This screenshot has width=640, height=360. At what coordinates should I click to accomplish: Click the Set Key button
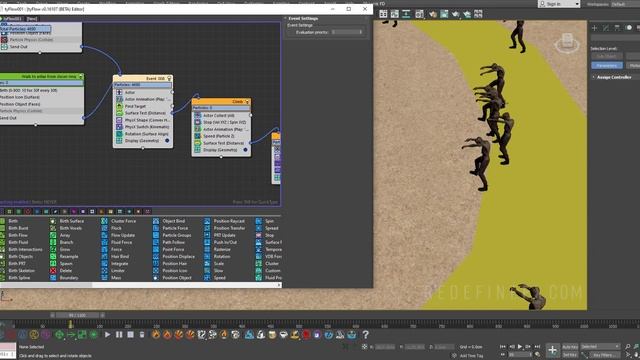point(570,355)
